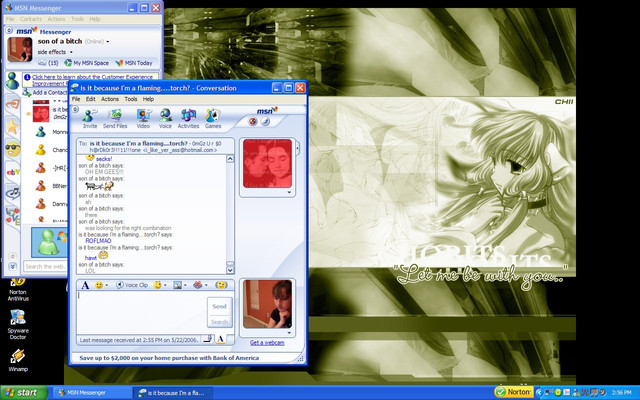Open the online status dropdown in Messenger
The width and height of the screenshot is (640, 400).
click(x=108, y=42)
